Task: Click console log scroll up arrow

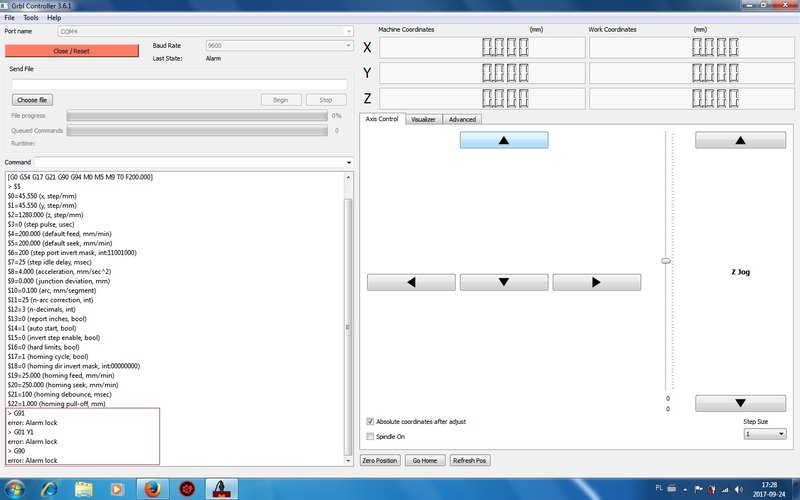Action: (348, 177)
